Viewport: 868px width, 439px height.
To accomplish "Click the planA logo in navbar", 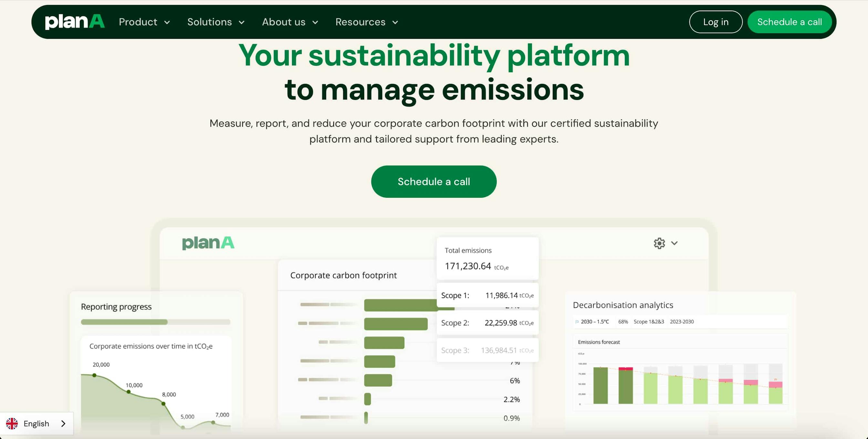I will (x=75, y=22).
